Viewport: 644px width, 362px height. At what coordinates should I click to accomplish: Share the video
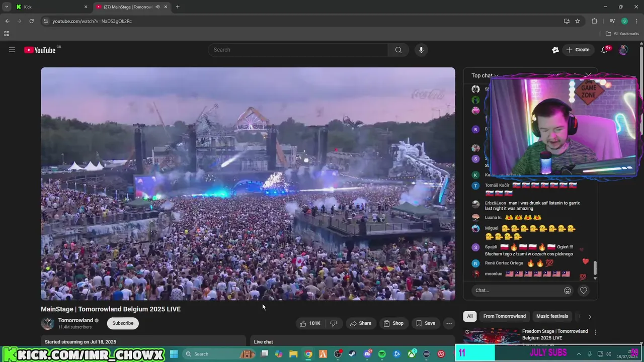361,323
